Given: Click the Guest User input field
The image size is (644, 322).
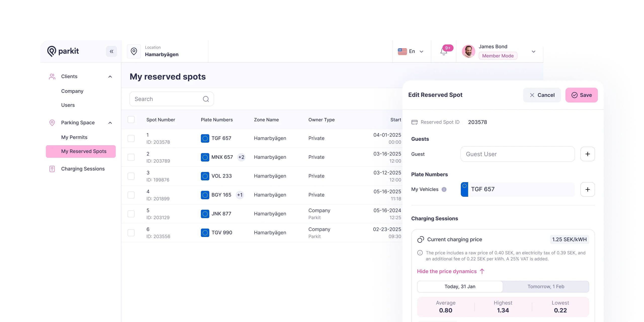Looking at the screenshot, I should 517,154.
